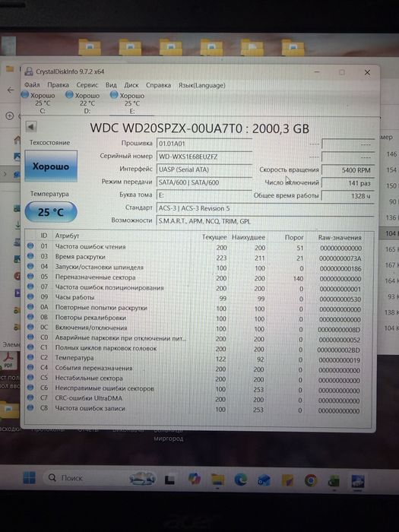Click the 1328 ч total hours field
399x532 pixels.
pos(348,196)
